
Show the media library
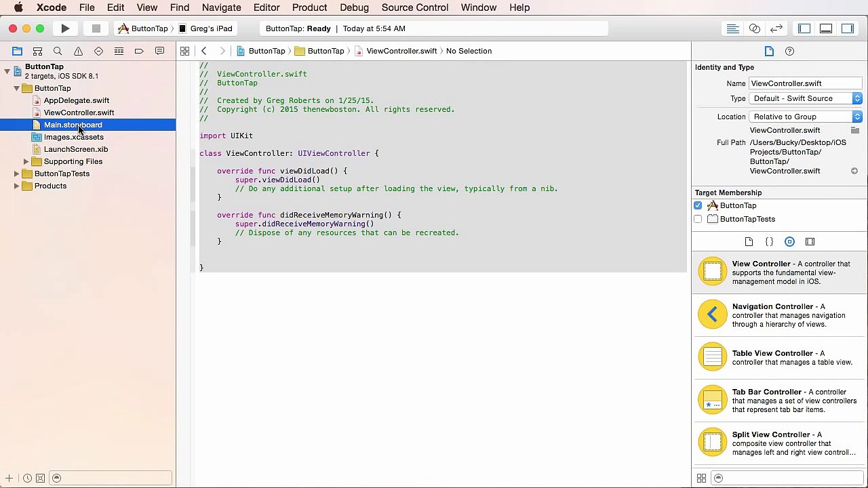coord(810,241)
